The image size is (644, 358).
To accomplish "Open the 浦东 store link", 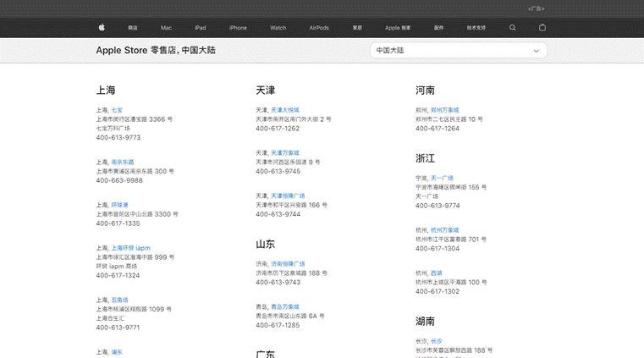I will tap(117, 352).
